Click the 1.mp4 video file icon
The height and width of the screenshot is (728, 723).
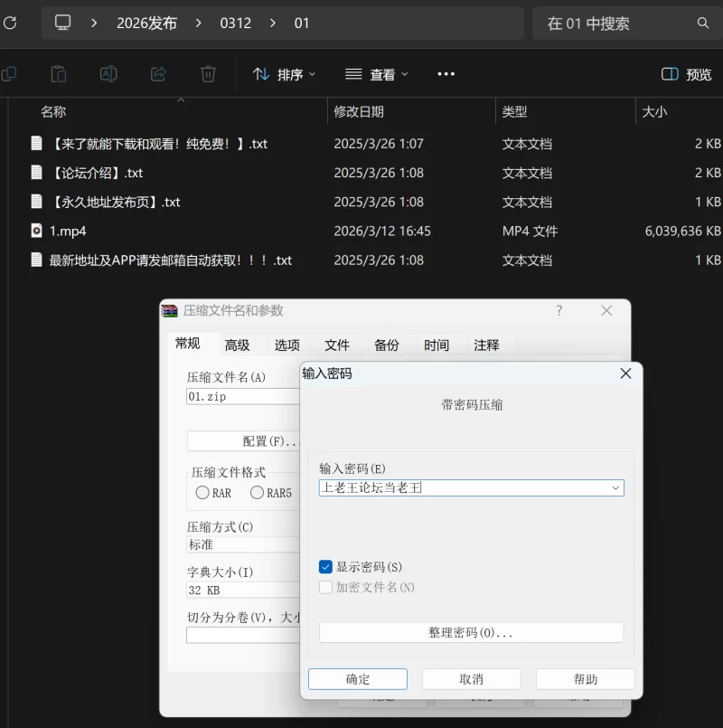tap(36, 231)
